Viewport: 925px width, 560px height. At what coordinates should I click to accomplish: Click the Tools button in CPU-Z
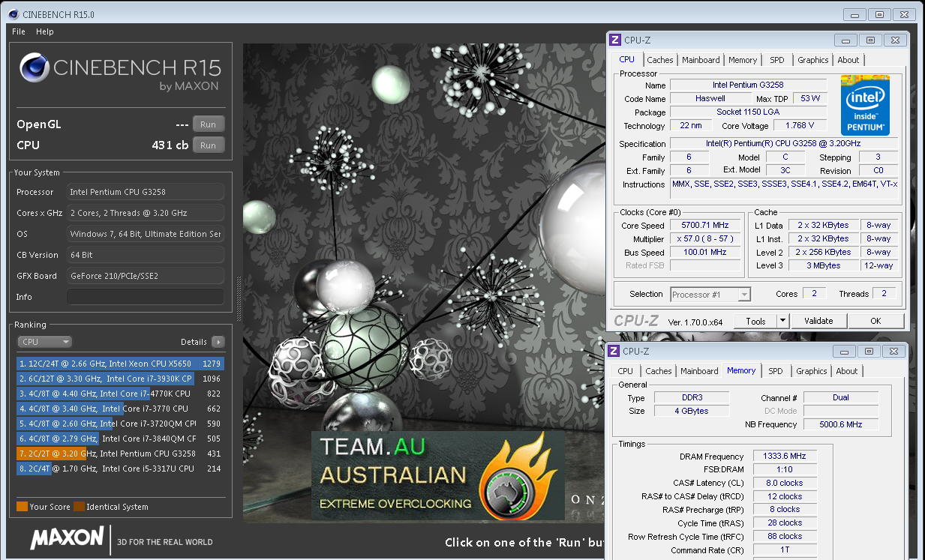[755, 321]
